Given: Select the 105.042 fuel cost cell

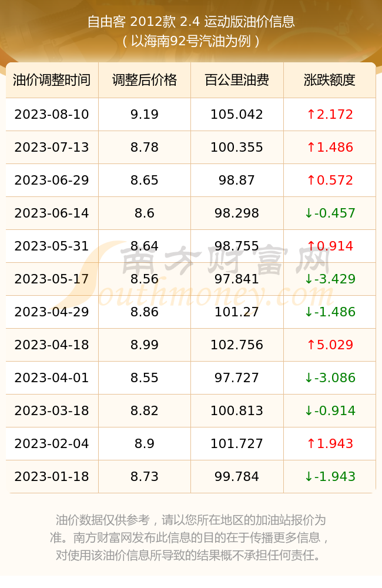Looking at the screenshot, I should click(x=237, y=115).
